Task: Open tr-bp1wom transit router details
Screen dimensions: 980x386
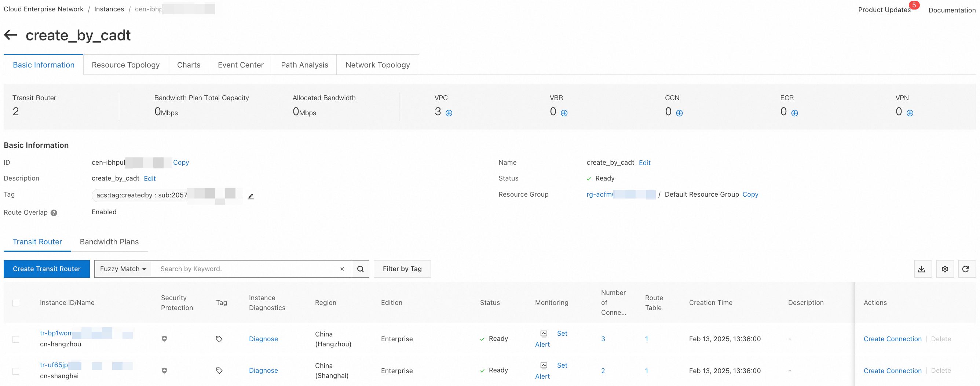Action: (86, 333)
